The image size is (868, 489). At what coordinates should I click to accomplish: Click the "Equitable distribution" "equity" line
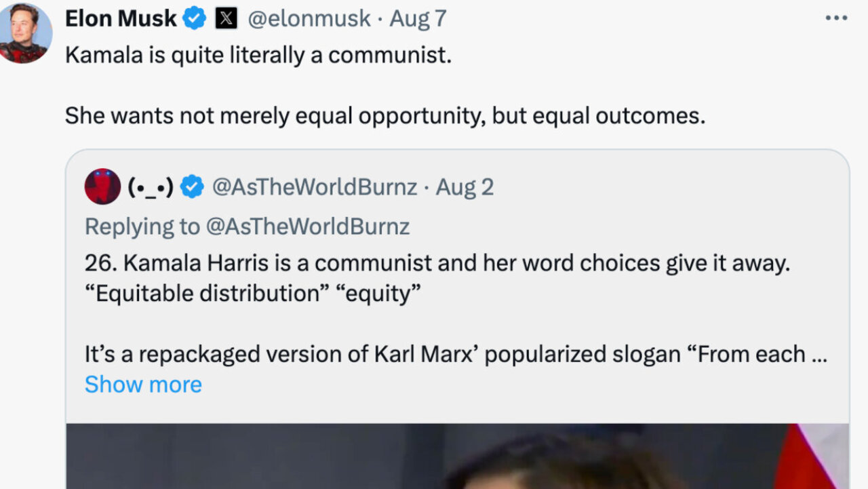tap(253, 294)
